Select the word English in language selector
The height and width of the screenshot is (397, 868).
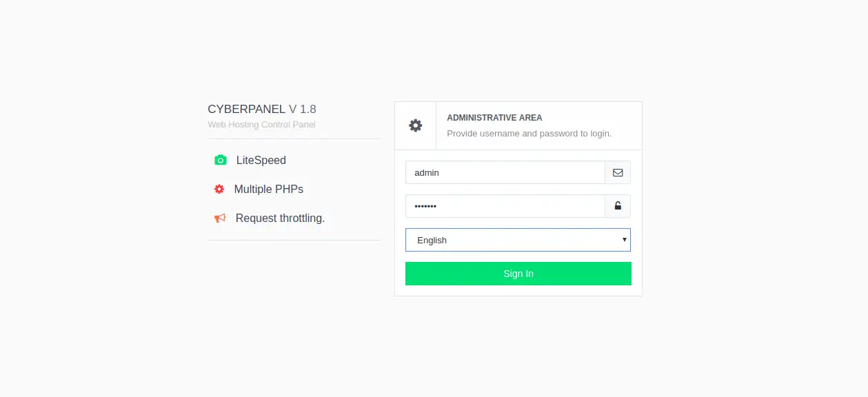432,240
